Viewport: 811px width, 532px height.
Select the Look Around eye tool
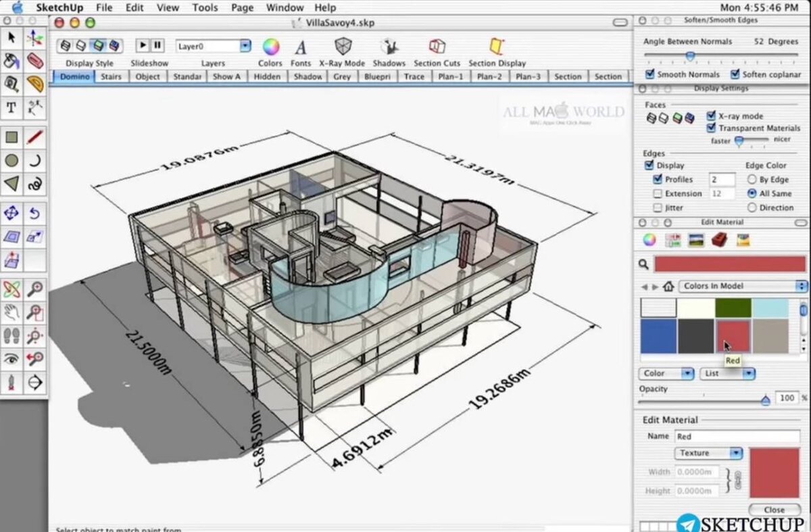point(11,359)
